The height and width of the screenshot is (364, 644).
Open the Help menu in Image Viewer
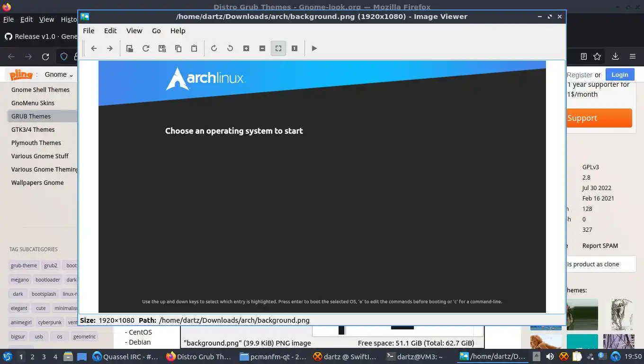tap(178, 30)
